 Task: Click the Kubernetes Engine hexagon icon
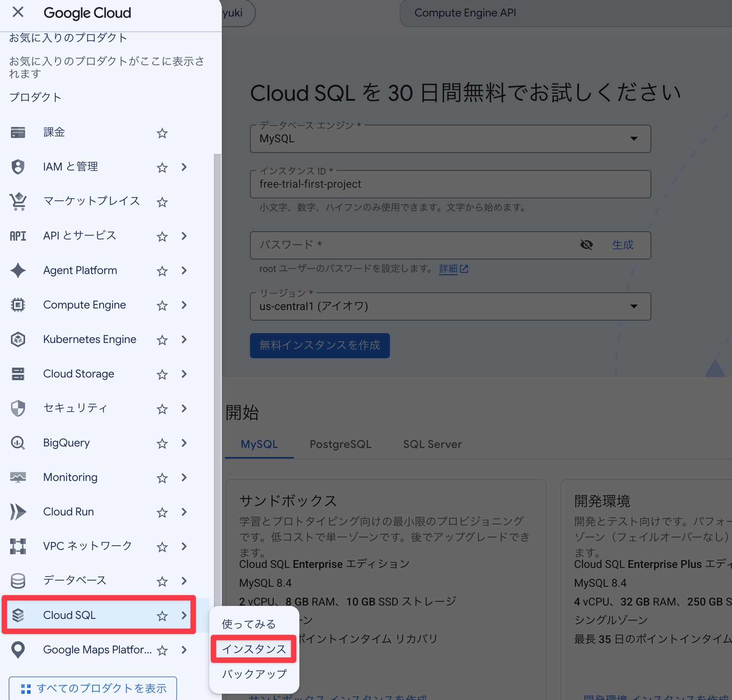(18, 339)
